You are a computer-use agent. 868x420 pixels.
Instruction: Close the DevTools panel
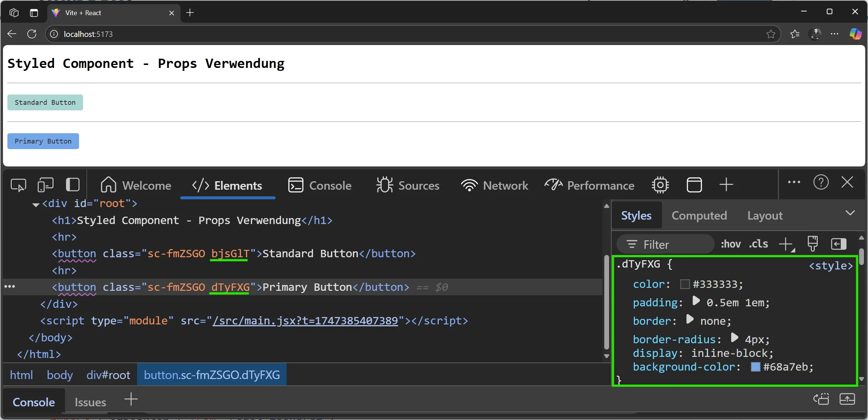847,182
